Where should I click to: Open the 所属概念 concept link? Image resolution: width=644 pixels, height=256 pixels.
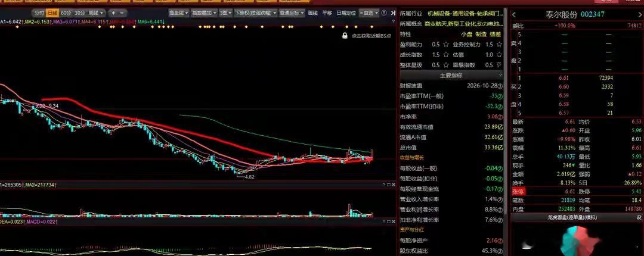coord(464,24)
